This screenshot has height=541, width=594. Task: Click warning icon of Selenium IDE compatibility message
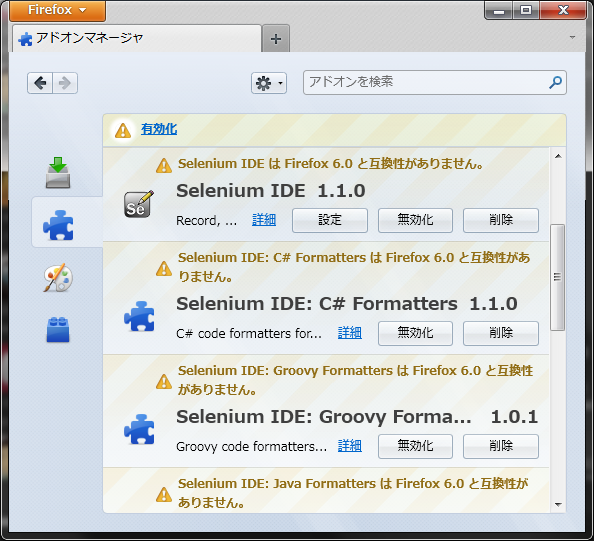[x=164, y=165]
